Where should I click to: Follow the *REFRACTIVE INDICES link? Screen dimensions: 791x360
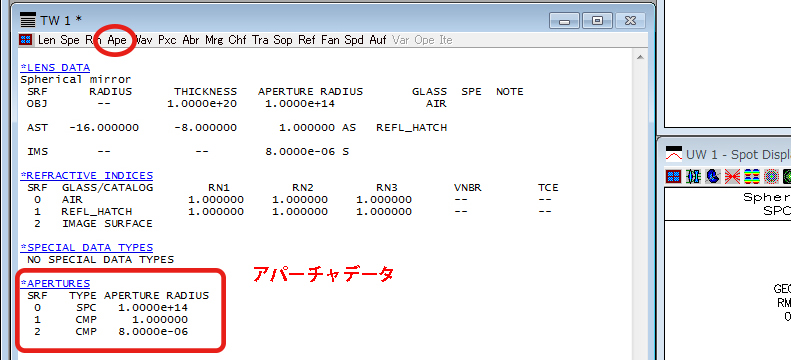pos(86,175)
